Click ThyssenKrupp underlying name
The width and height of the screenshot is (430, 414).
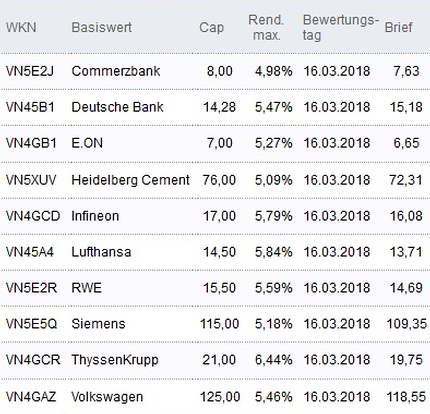pyautogui.click(x=115, y=360)
